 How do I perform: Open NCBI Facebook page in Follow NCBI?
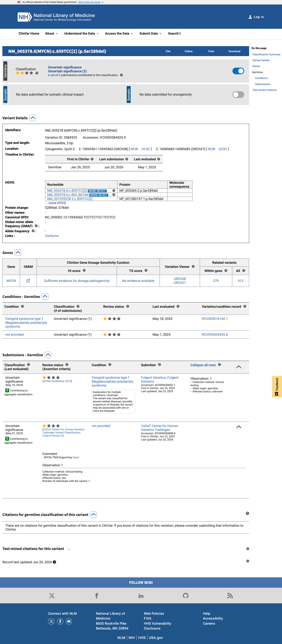click(x=97, y=596)
